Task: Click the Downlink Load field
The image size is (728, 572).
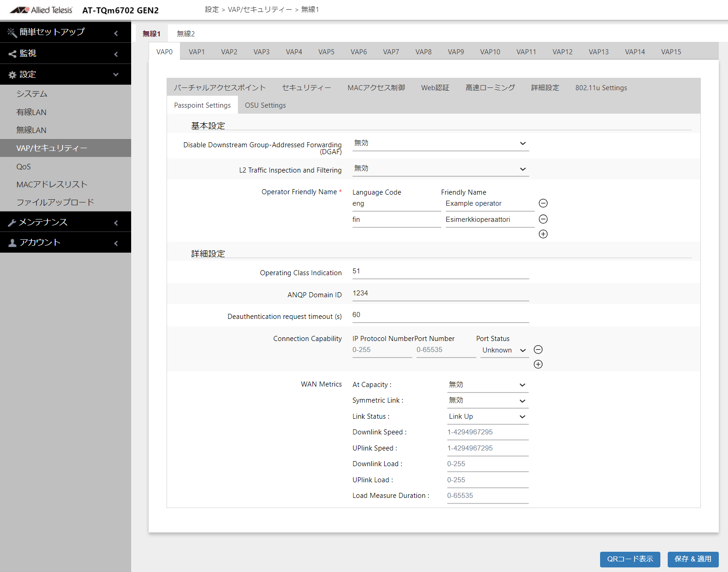Action: (x=488, y=464)
